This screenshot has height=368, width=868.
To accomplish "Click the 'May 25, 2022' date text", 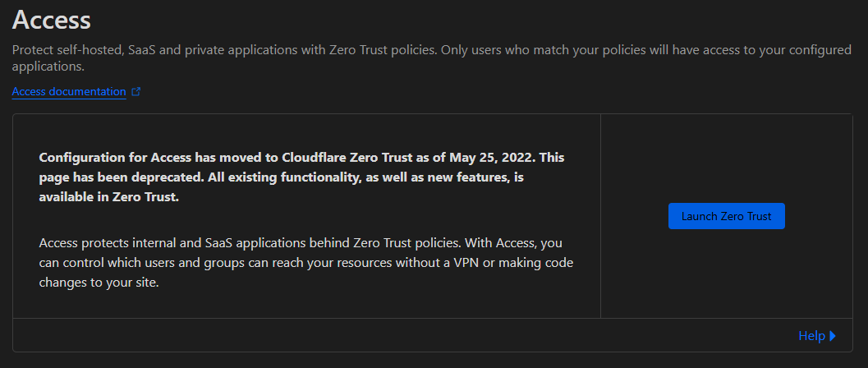I will click(x=492, y=157).
